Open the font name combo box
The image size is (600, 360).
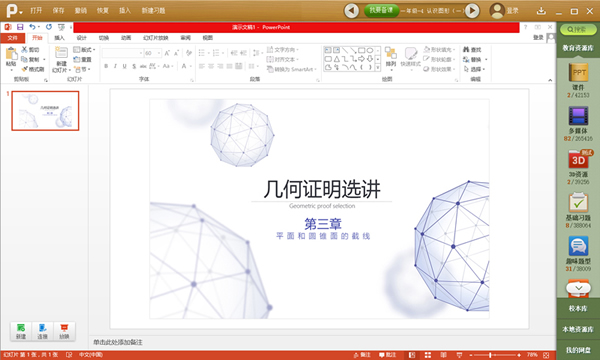[122, 53]
